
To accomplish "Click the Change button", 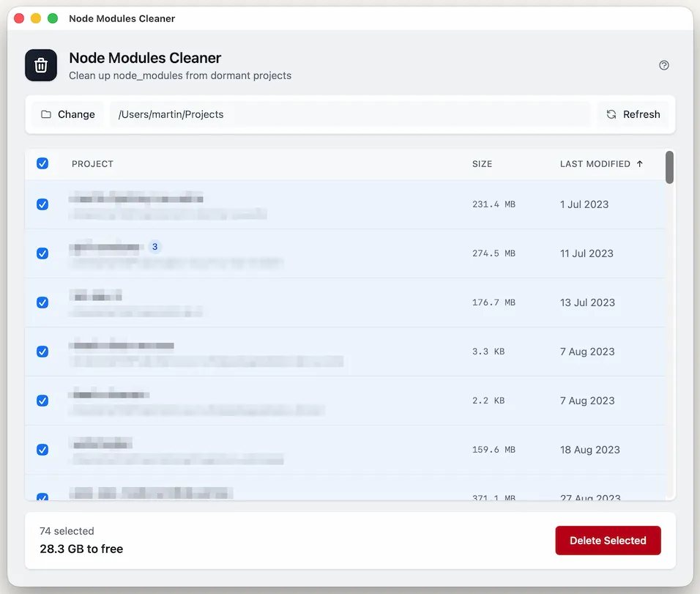I will [x=67, y=114].
